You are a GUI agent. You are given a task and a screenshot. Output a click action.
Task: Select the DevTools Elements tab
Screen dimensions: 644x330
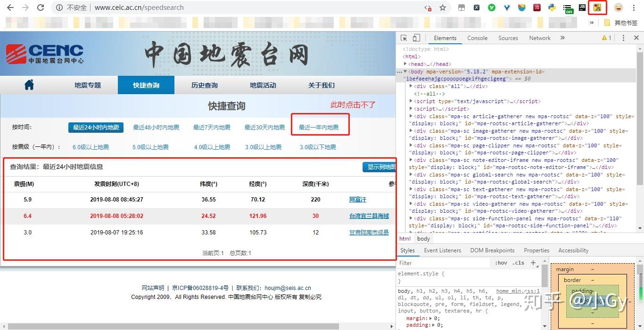click(x=445, y=38)
